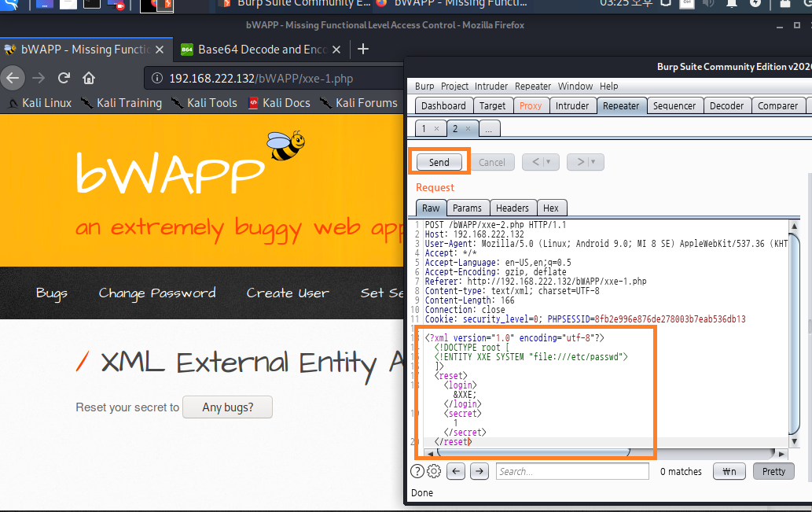Switch to the Dashboard tab
This screenshot has width=812, height=512.
(x=443, y=105)
